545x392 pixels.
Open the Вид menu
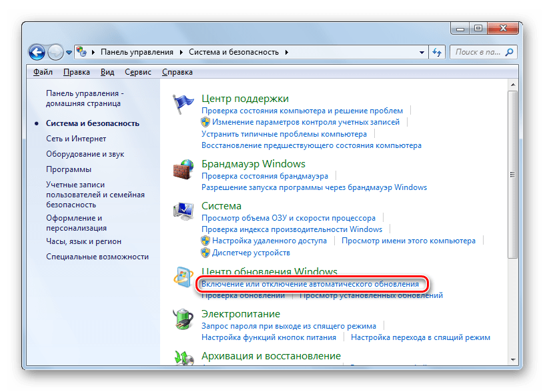pyautogui.click(x=107, y=72)
